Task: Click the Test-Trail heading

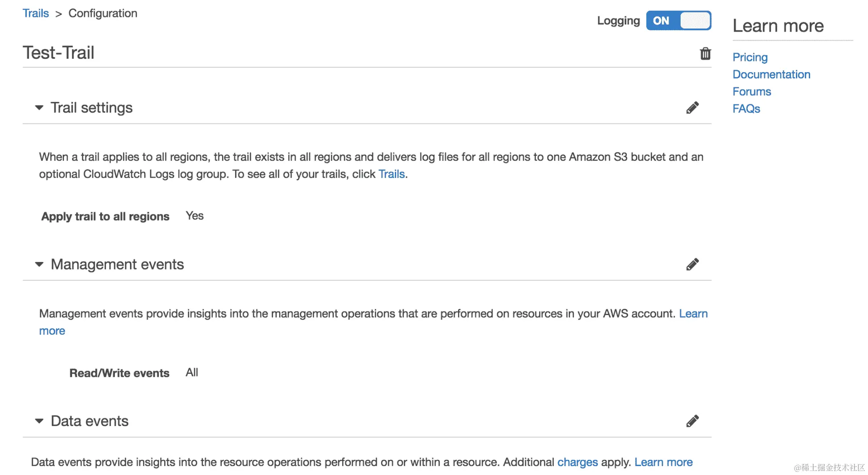Action: [x=58, y=53]
